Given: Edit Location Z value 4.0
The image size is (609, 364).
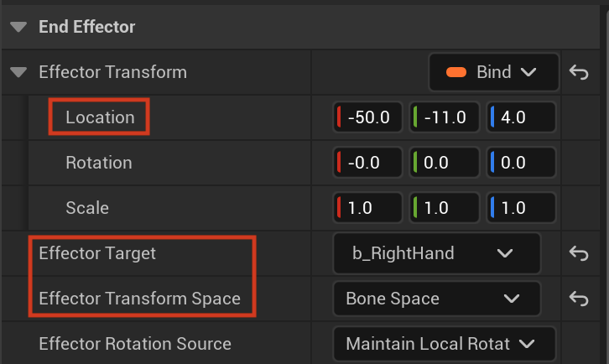Looking at the screenshot, I should (x=521, y=117).
